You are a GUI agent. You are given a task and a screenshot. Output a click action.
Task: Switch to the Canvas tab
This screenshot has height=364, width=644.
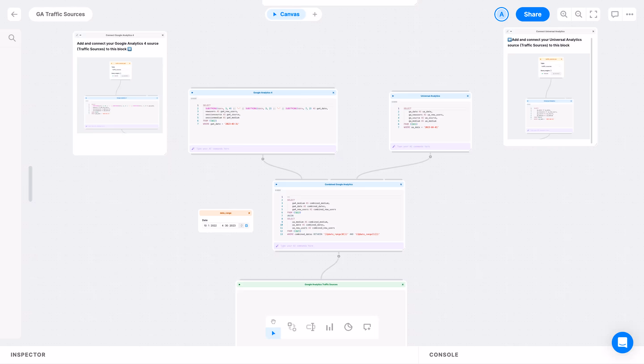pyautogui.click(x=286, y=14)
